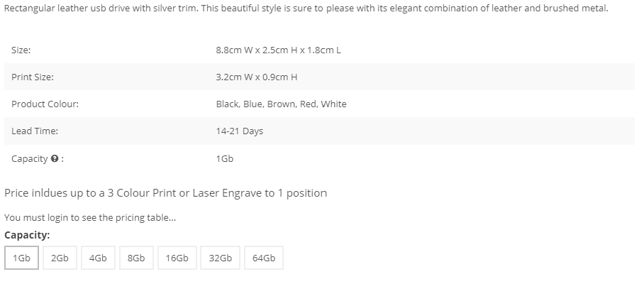
Task: Click the Capacity help question-mark icon
Action: click(x=55, y=158)
